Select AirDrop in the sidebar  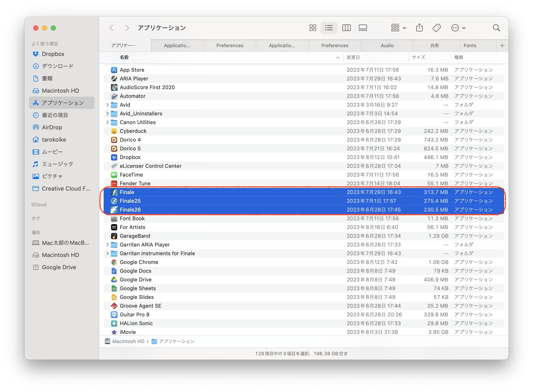pos(62,127)
